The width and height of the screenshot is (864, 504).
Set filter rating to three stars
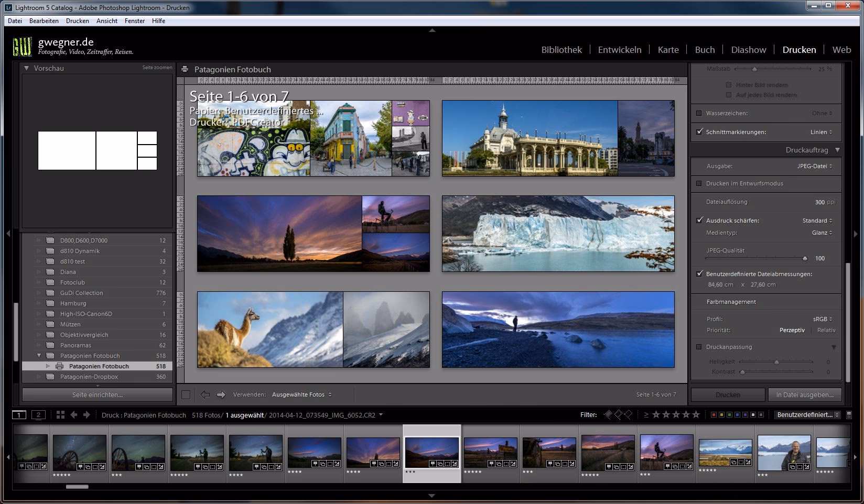point(676,415)
